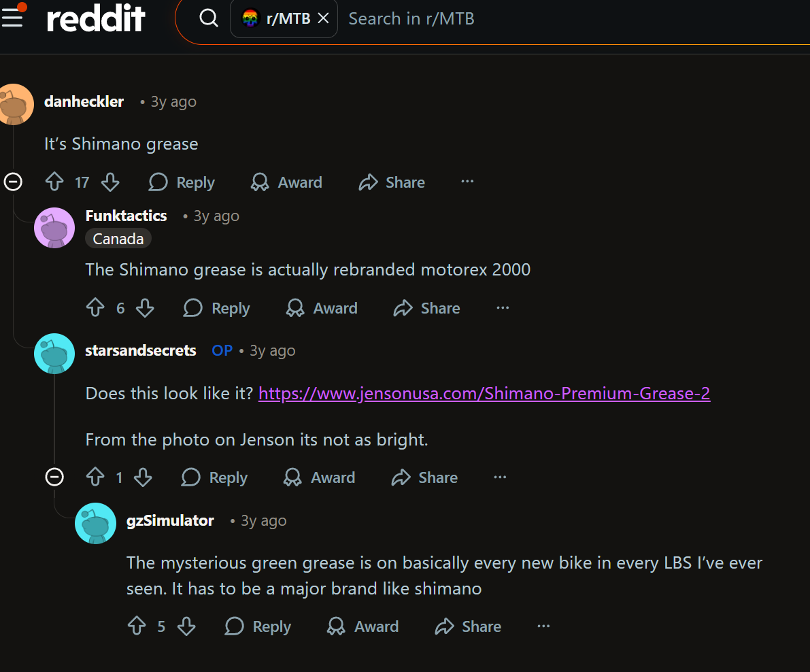810x672 pixels.
Task: Open more options on danheckler's comment
Action: coord(467,182)
